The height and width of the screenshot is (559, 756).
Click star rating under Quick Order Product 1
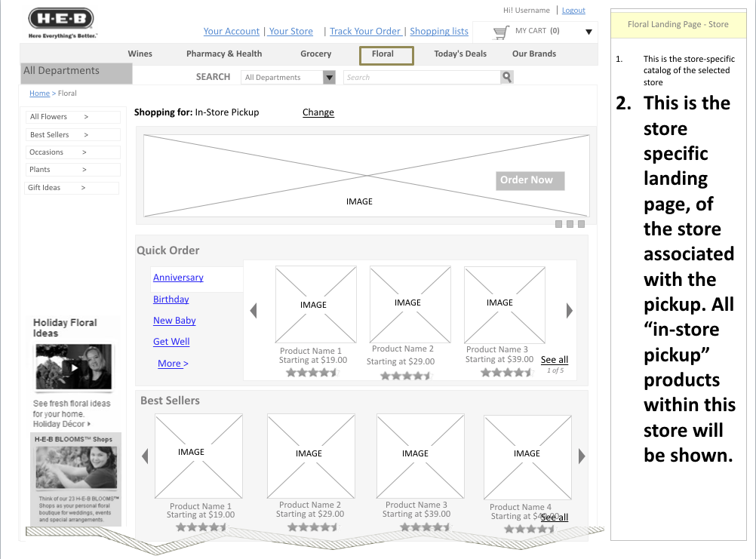[312, 373]
